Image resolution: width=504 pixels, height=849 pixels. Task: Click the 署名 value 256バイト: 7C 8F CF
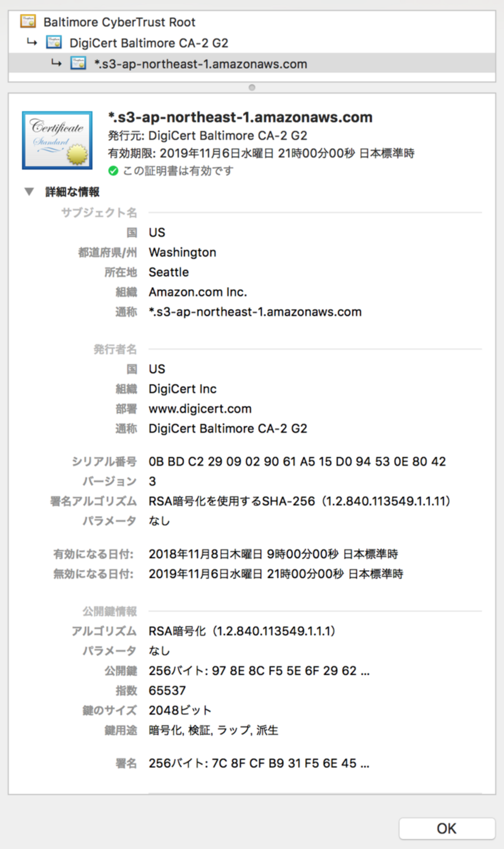(259, 763)
